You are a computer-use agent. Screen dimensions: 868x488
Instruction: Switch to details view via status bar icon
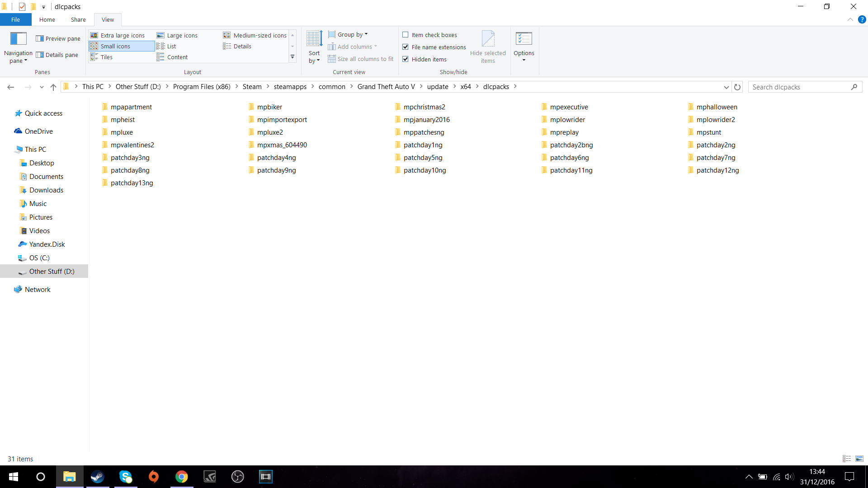pyautogui.click(x=847, y=459)
